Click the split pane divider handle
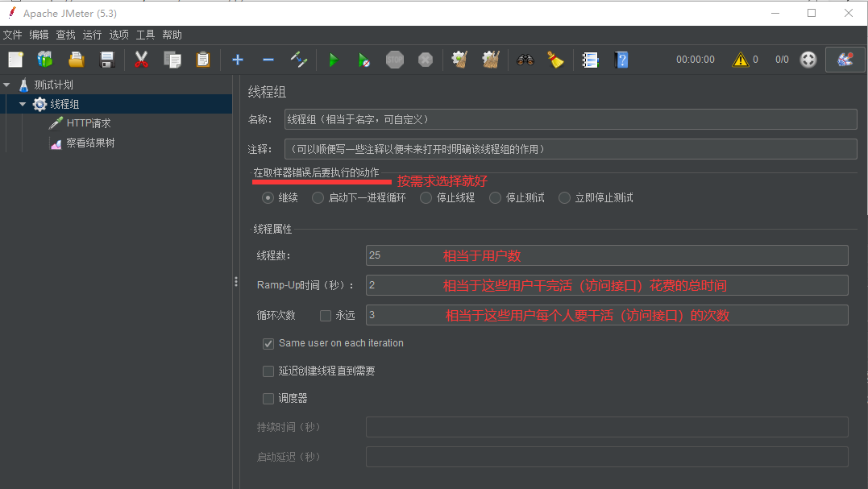Screen dimensions: 868x489 pos(236,282)
